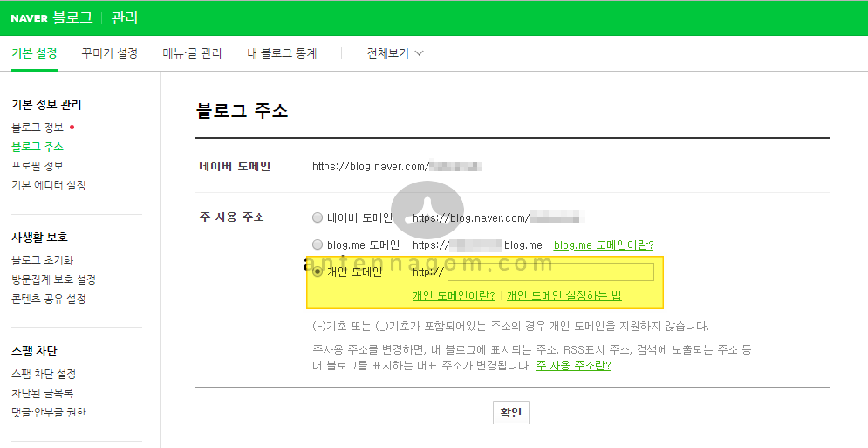Screen dimensions: 868x448
Task: Select 블로그 주소 in the sidebar
Action: (38, 147)
